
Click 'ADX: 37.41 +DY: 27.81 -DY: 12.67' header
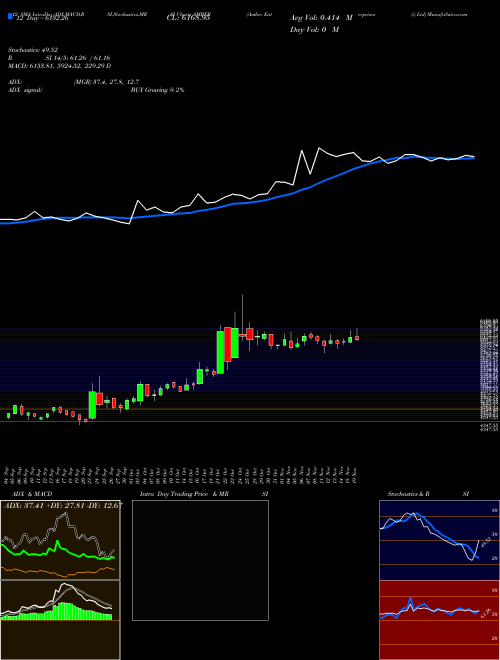point(63,506)
